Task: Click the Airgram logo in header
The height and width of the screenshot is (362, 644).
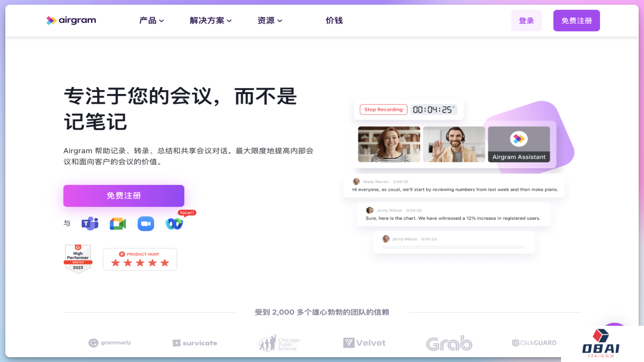Action: (x=71, y=21)
